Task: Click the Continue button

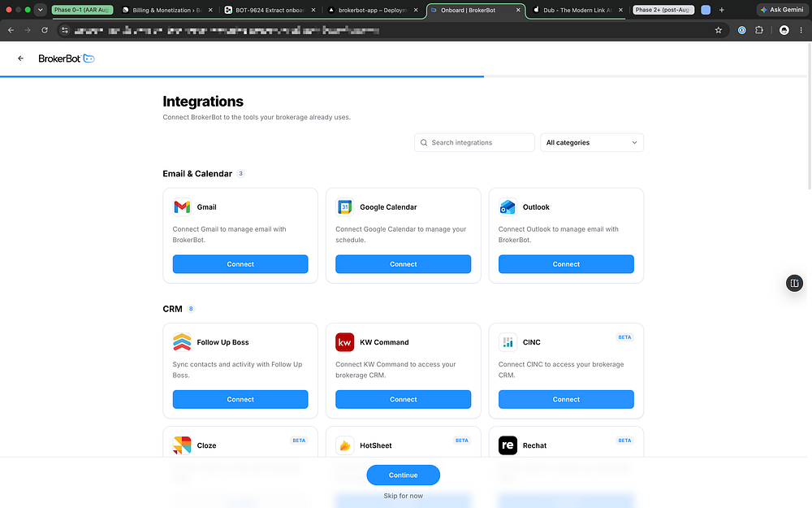Action: (x=404, y=475)
